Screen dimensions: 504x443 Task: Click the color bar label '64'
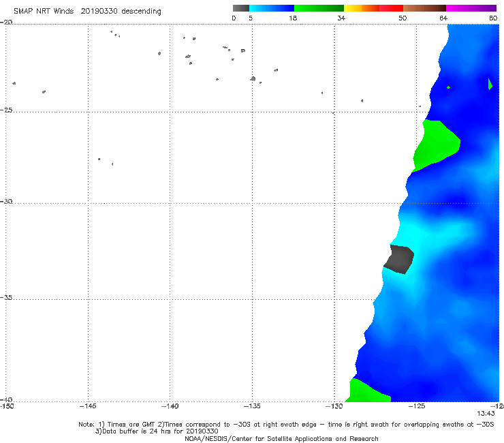pyautogui.click(x=443, y=18)
